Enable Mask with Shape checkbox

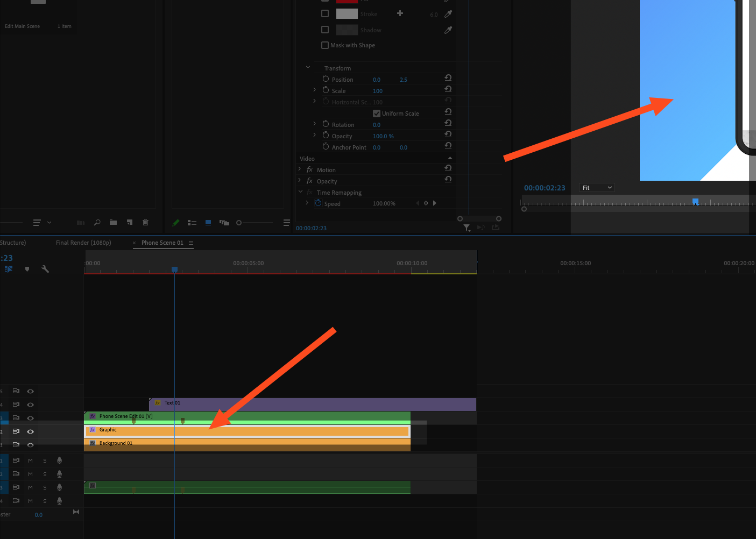click(325, 45)
